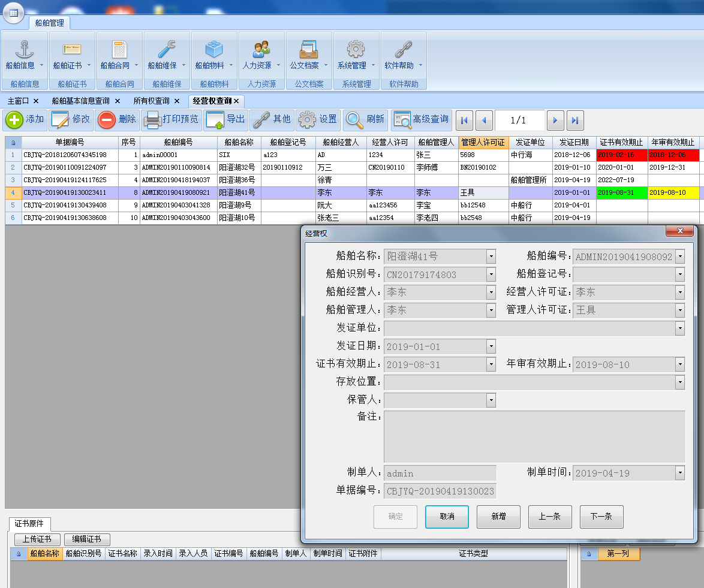Open 船舶识别号 dropdown in dialog
The height and width of the screenshot is (588, 704).
pos(491,275)
